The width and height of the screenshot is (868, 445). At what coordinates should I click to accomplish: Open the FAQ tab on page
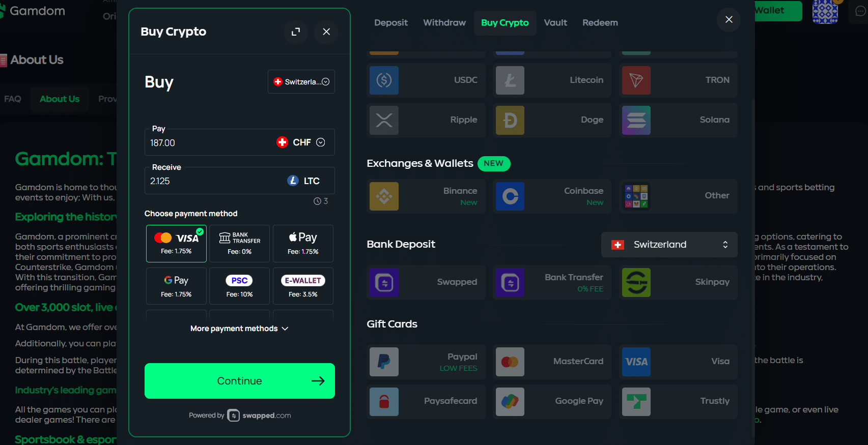(x=13, y=99)
